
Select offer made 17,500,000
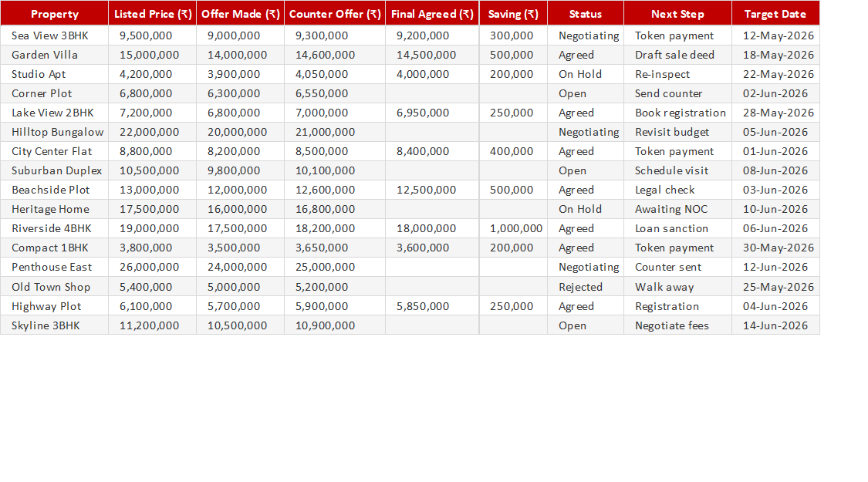(x=240, y=228)
